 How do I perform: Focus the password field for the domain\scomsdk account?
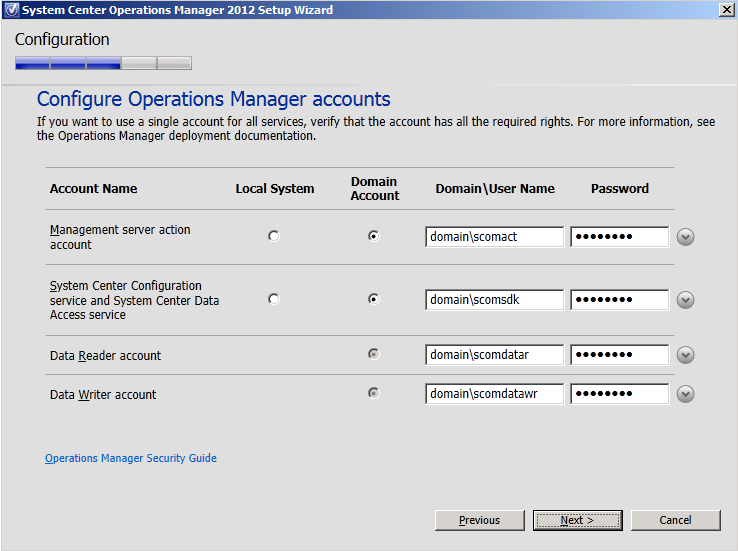tap(619, 300)
